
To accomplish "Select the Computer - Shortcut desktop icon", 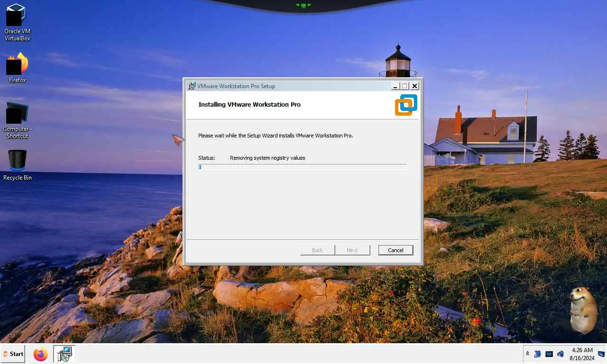I will tap(17, 120).
